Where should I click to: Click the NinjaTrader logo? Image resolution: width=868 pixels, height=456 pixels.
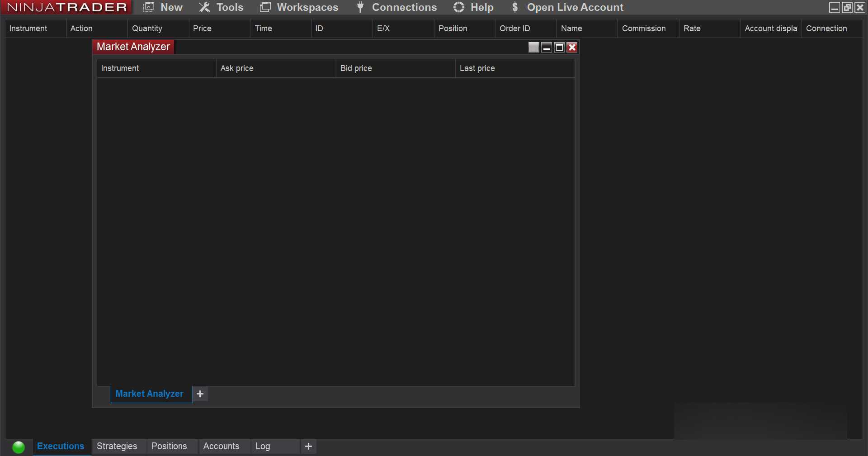67,7
